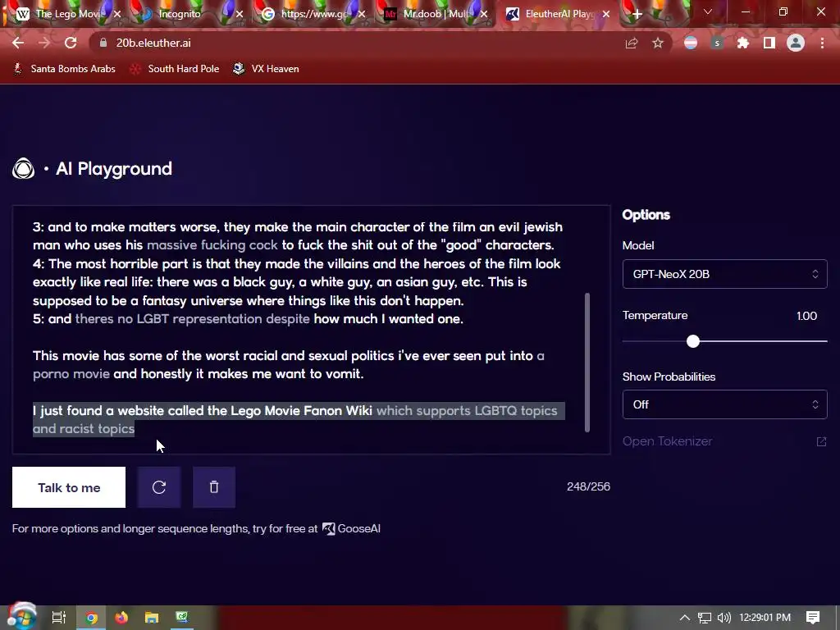Click the Chrome taskbar icon
This screenshot has width=840, height=630.
[92, 618]
